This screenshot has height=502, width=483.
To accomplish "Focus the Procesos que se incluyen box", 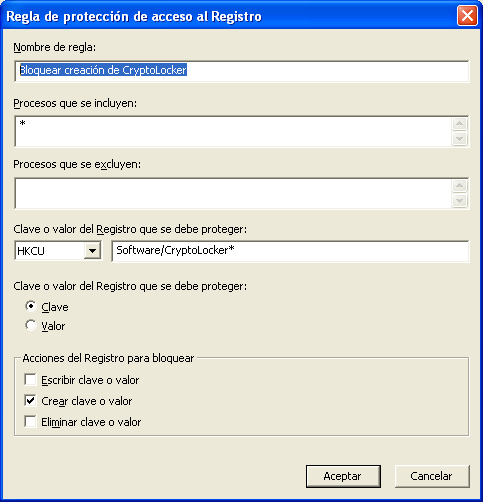I will [x=233, y=131].
